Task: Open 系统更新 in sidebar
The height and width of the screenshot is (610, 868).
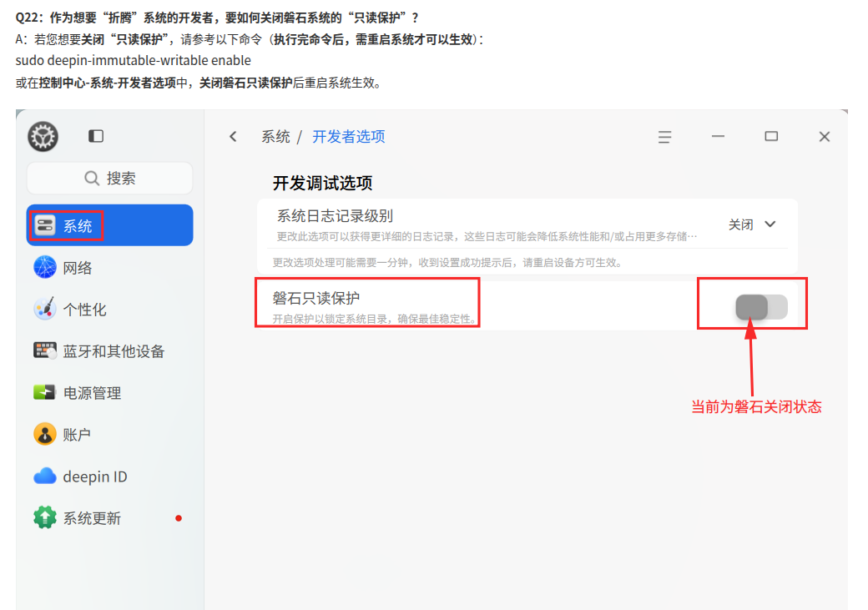Action: [109, 518]
